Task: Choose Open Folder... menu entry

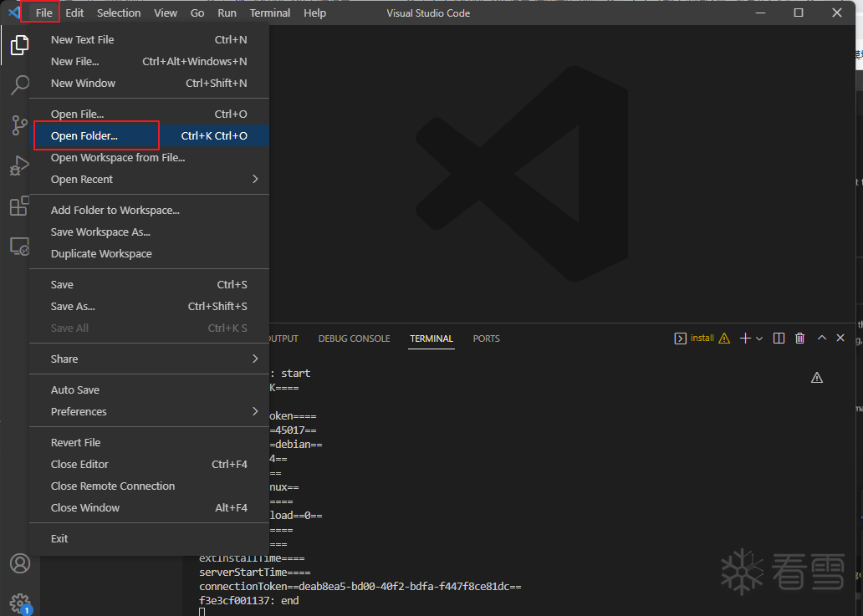Action: [149, 136]
